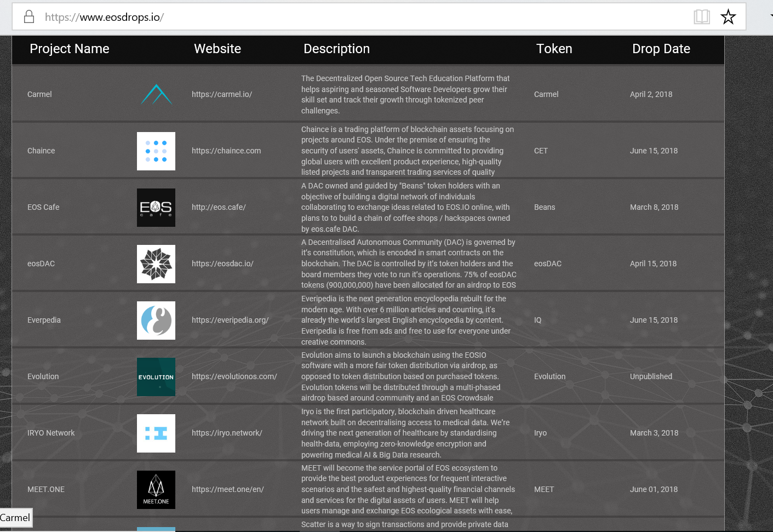
Task: Click the favorites star icon
Action: tap(728, 17)
